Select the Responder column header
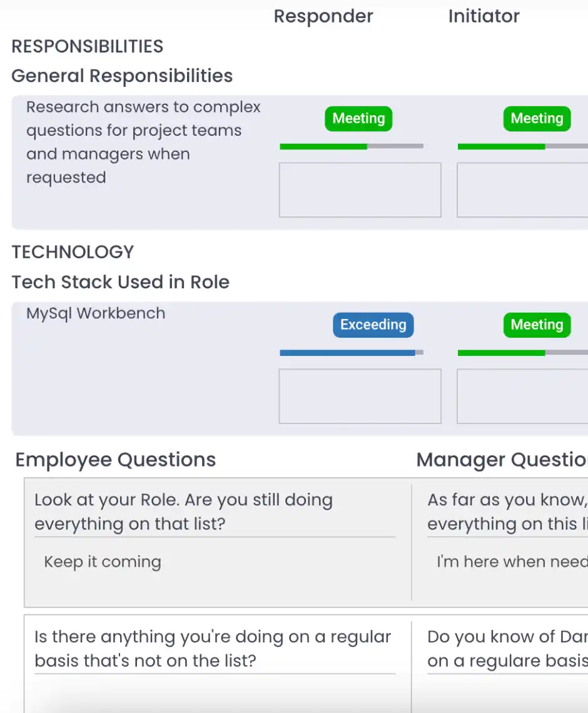 pyautogui.click(x=323, y=16)
